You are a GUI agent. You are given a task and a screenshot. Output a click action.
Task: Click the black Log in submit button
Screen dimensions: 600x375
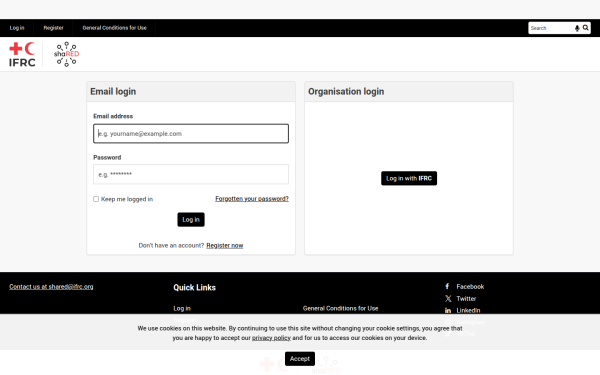191,220
